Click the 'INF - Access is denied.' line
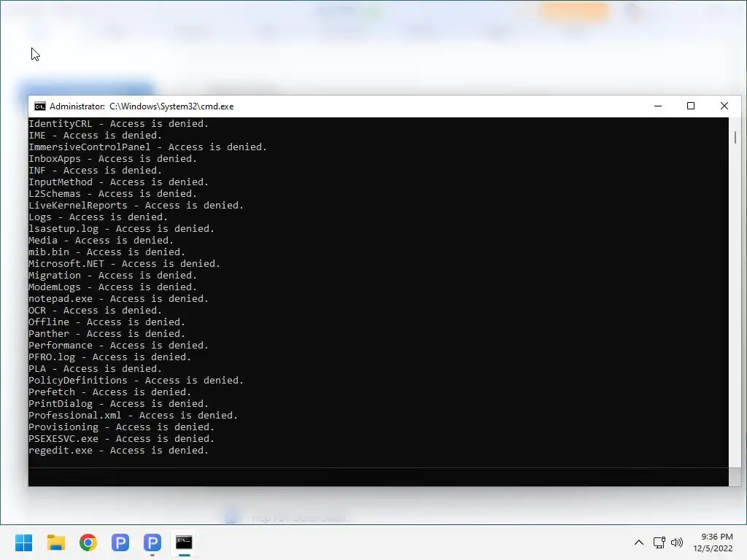 pyautogui.click(x=96, y=171)
